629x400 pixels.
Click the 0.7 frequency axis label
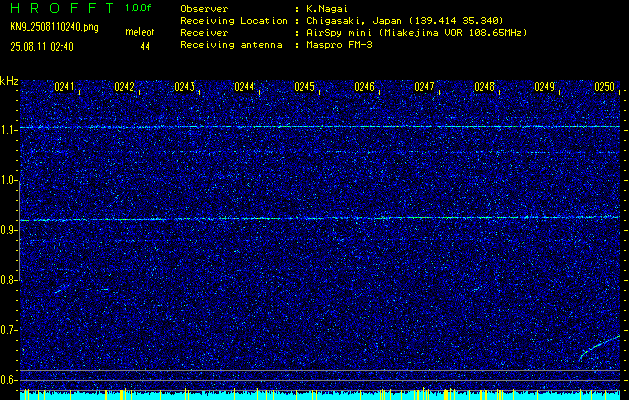pyautogui.click(x=8, y=330)
